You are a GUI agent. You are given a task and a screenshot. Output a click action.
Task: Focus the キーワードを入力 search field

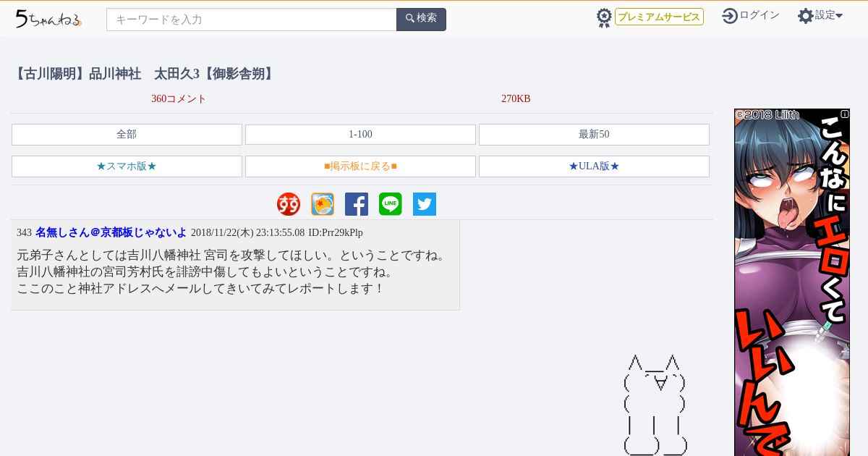251,20
